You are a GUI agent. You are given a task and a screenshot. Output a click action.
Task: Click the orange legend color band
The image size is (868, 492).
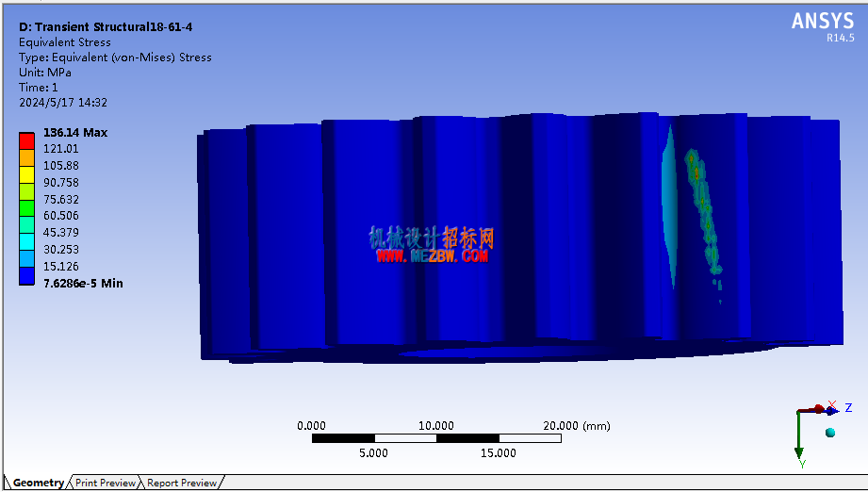(26, 157)
